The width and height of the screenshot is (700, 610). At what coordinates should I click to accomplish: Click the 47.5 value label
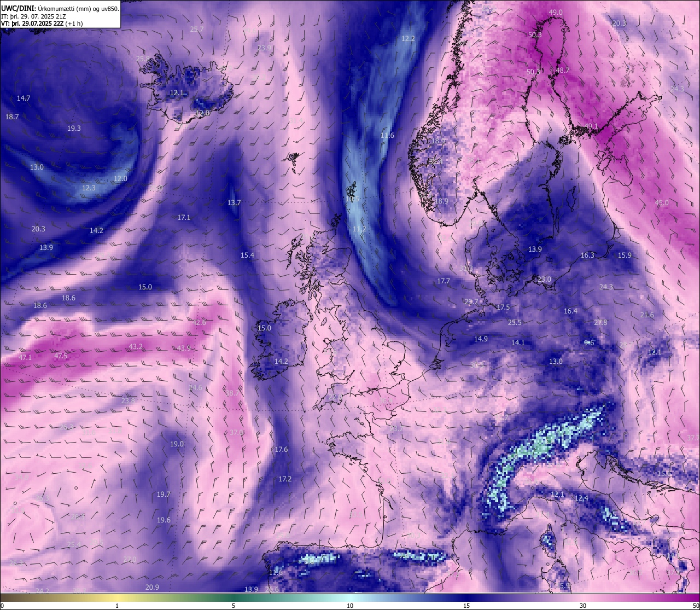pos(61,356)
